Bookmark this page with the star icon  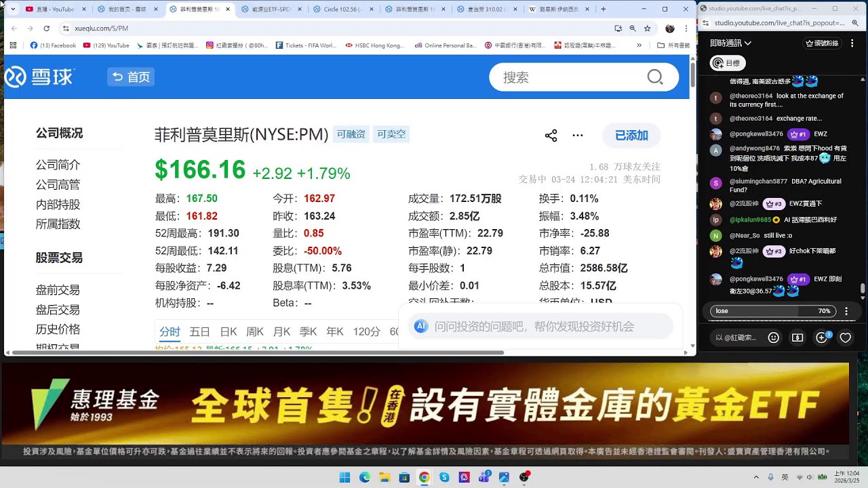pyautogui.click(x=648, y=28)
